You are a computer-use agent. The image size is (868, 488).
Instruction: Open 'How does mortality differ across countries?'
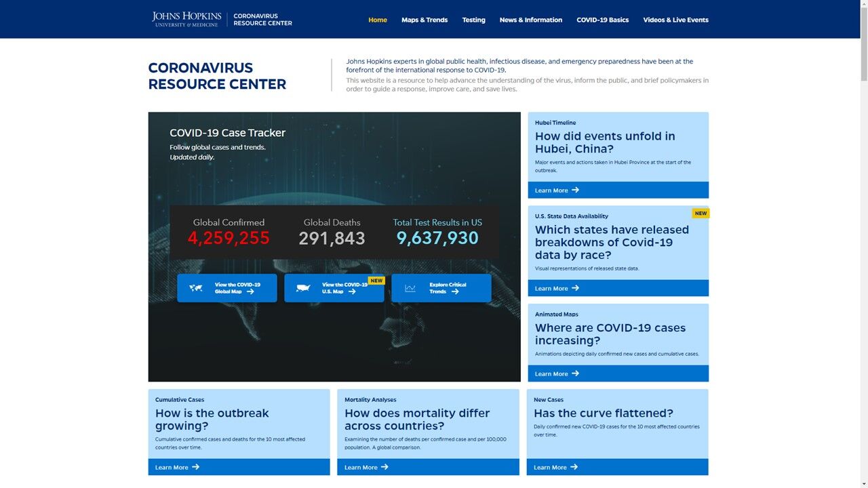click(417, 420)
